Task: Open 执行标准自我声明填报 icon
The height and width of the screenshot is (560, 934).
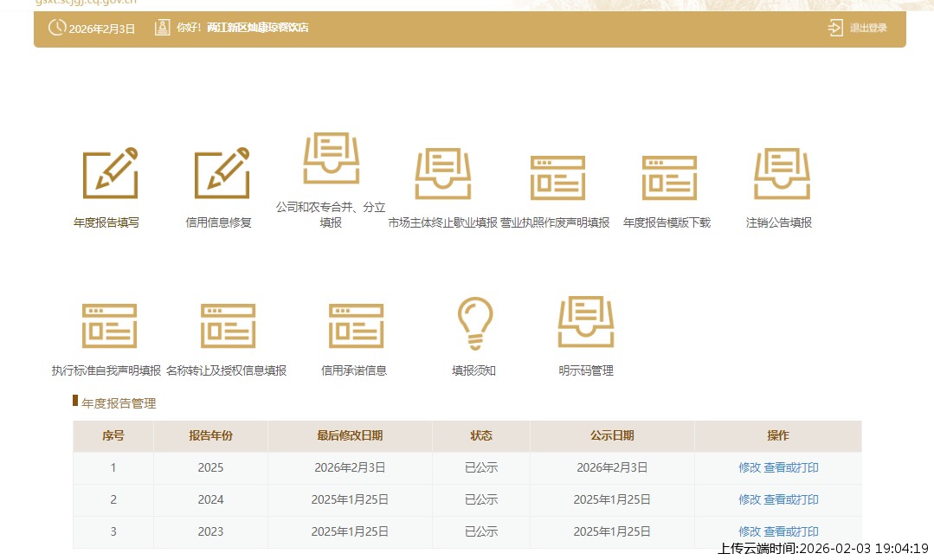Action: (109, 325)
